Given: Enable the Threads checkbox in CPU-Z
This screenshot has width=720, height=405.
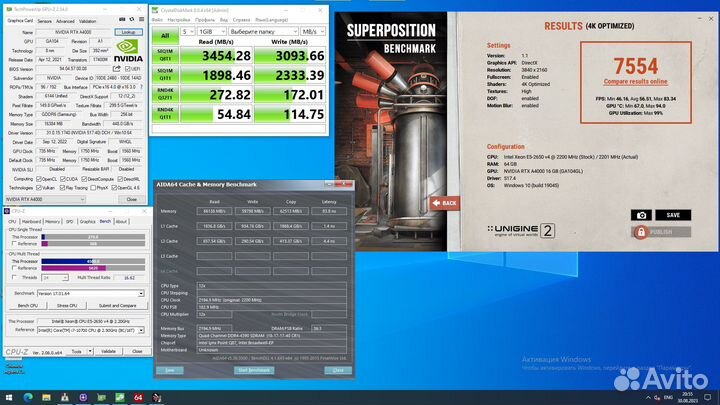Looking at the screenshot, I should pos(14,277).
